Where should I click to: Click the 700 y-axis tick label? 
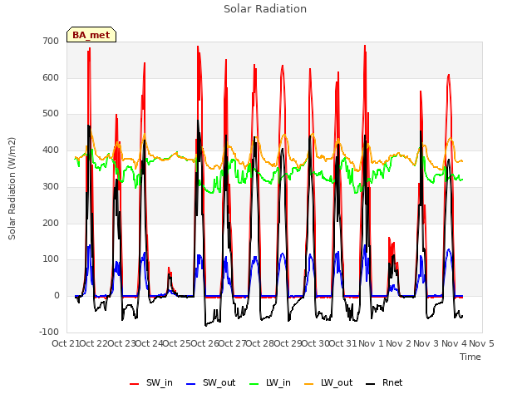[x=51, y=42]
